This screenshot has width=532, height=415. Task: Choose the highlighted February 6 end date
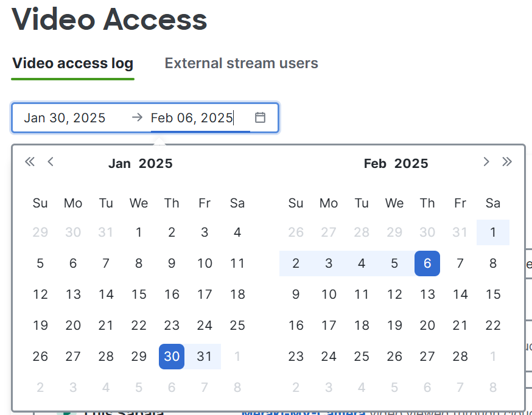pyautogui.click(x=427, y=263)
